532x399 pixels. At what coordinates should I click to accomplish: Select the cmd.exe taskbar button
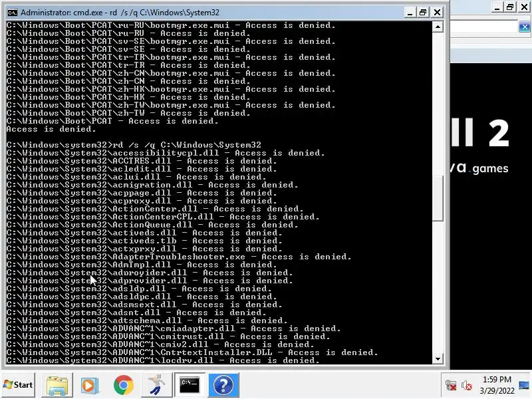click(x=190, y=385)
